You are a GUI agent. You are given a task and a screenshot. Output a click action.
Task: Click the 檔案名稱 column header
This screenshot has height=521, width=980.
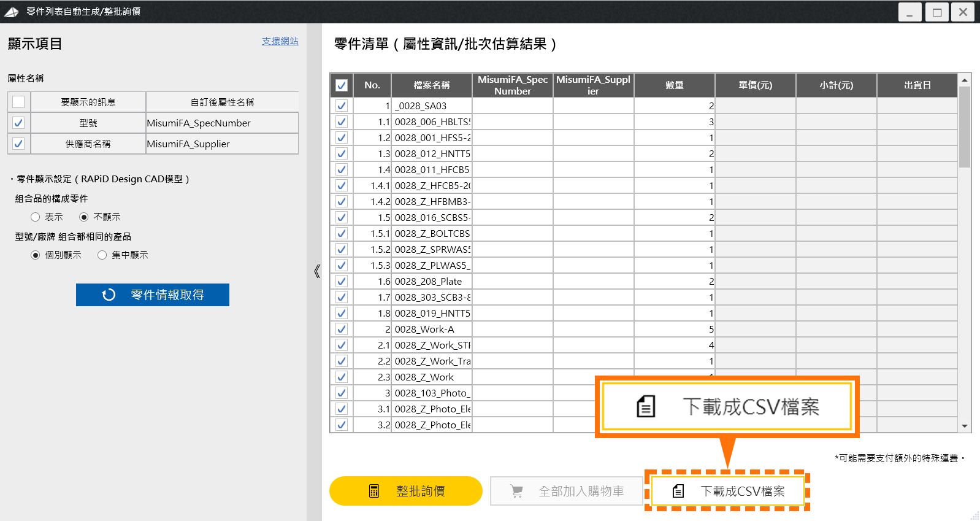tap(432, 85)
